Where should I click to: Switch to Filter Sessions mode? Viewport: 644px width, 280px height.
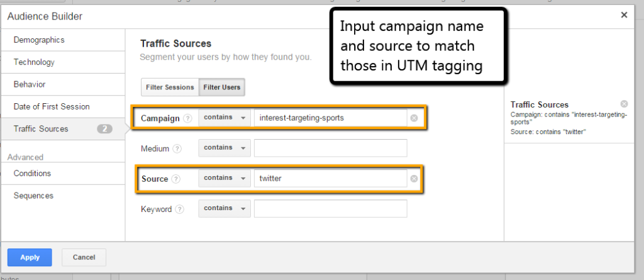[170, 87]
